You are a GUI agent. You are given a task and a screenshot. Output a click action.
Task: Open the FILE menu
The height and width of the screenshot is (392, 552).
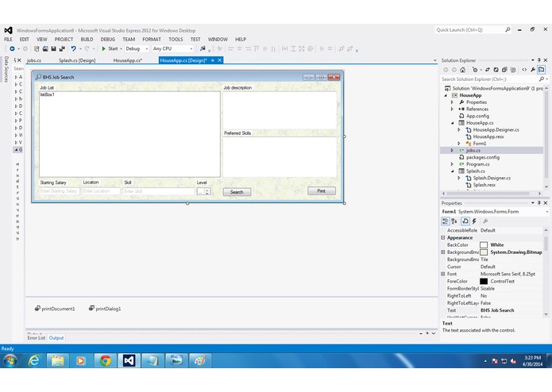coord(8,40)
